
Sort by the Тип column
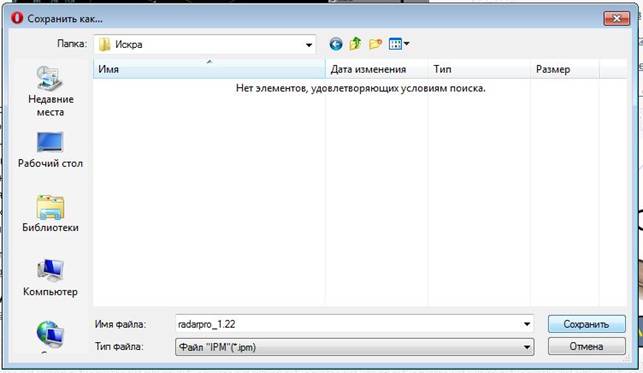point(479,69)
